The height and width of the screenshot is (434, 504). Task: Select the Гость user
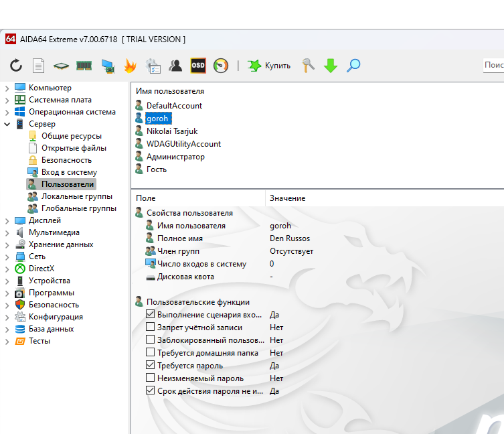[x=157, y=169]
